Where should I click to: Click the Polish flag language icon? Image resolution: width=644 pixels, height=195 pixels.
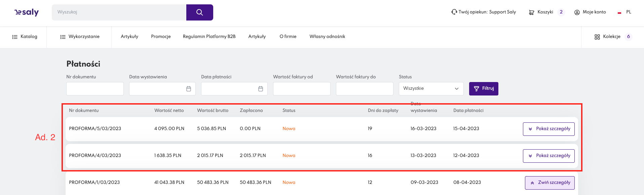(619, 12)
